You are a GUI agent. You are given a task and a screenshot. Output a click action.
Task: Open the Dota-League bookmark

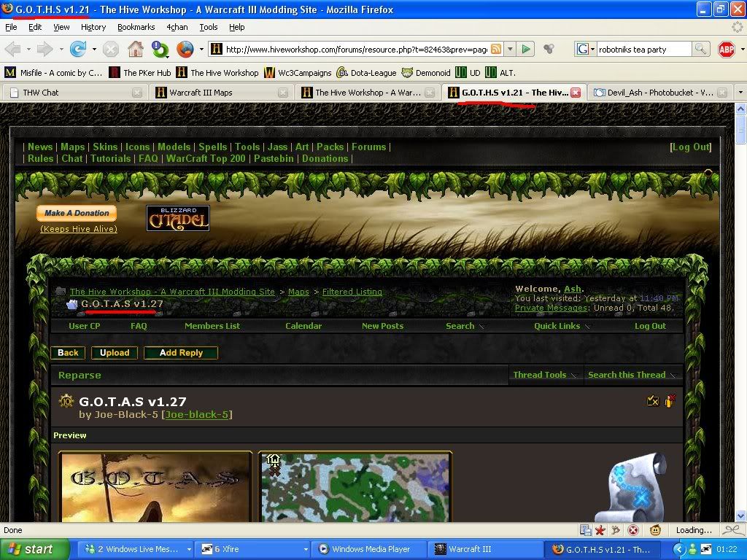click(x=366, y=73)
